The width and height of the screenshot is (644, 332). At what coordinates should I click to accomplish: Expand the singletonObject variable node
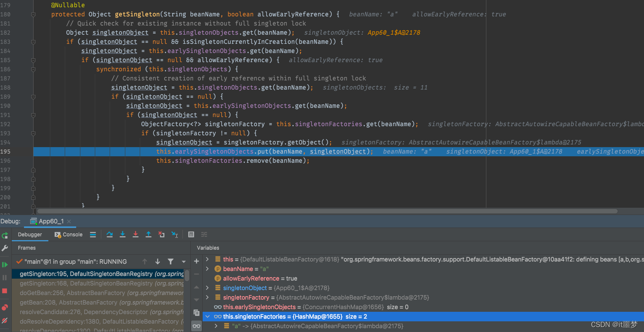point(207,288)
